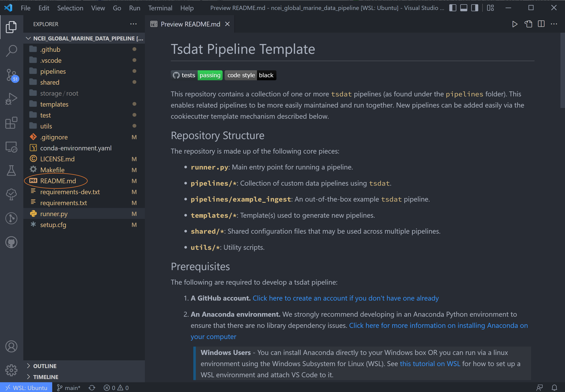Viewport: 565px width, 392px height.
Task: Open the Remote Explorer icon
Action: pos(11,147)
